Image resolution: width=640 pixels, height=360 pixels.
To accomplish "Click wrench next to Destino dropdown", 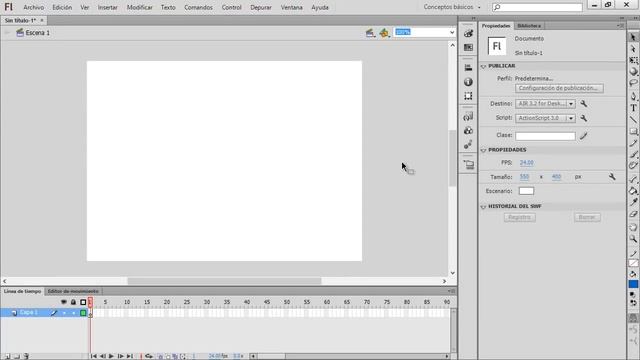I will 584,104.
